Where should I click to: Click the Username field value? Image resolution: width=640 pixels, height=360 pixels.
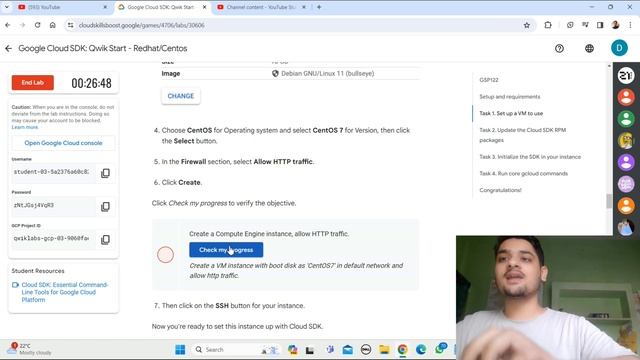54,172
